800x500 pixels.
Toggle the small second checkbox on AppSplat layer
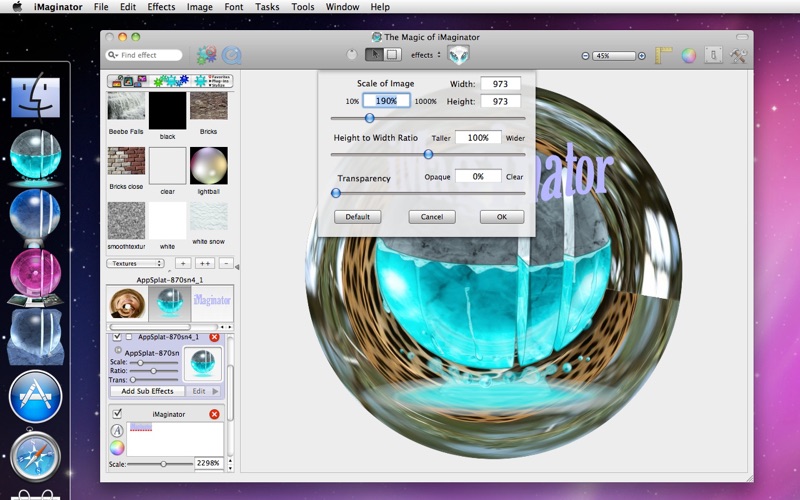pyautogui.click(x=129, y=337)
